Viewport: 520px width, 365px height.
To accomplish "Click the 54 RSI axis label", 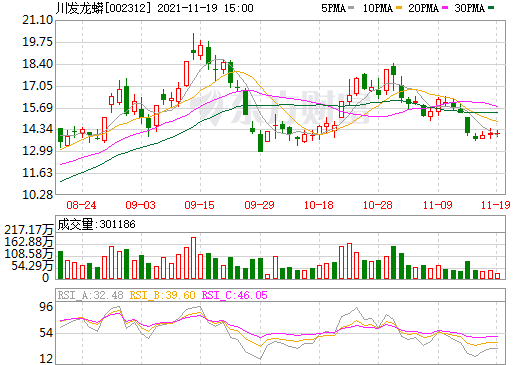I will 46,333.
